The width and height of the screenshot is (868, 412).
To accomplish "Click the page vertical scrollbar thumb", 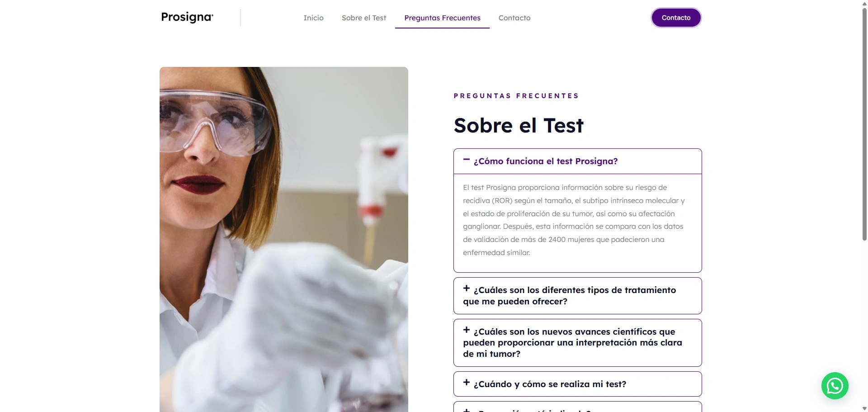I will coord(864,123).
